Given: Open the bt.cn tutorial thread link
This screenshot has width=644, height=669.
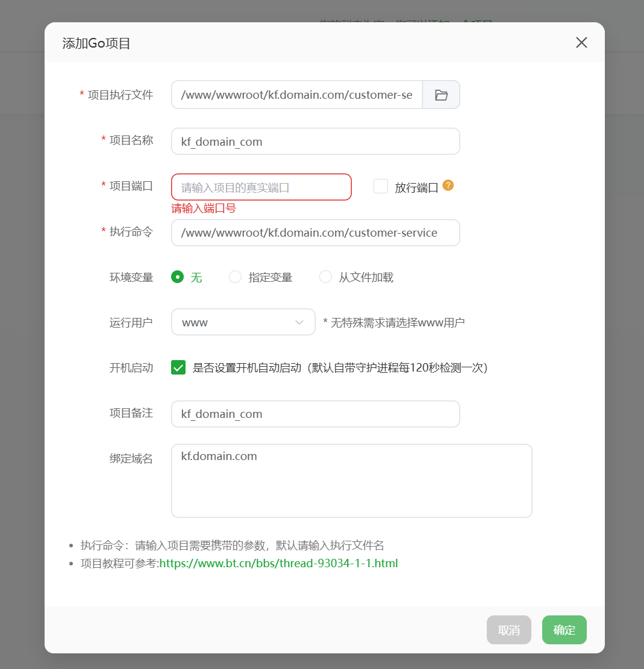Looking at the screenshot, I should pos(278,564).
